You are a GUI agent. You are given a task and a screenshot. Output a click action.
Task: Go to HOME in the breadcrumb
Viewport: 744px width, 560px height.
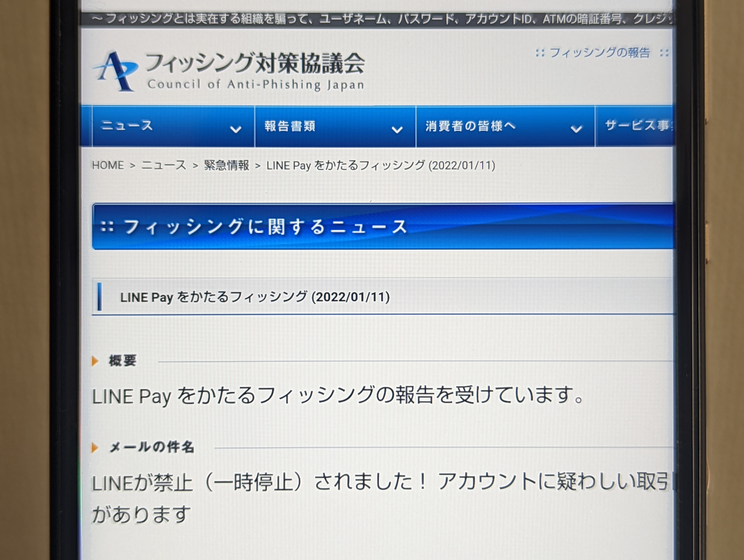click(x=108, y=165)
